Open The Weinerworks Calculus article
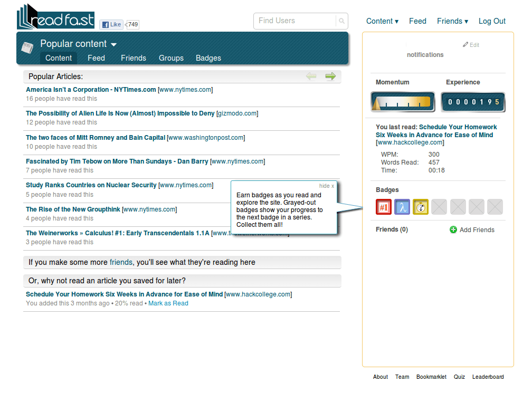The width and height of the screenshot is (532, 402). pos(117,233)
